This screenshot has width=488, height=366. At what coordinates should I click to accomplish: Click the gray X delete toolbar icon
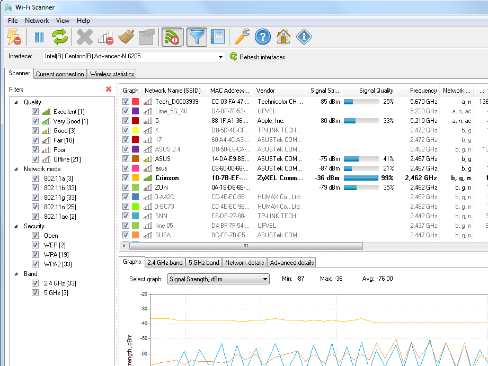(x=85, y=37)
